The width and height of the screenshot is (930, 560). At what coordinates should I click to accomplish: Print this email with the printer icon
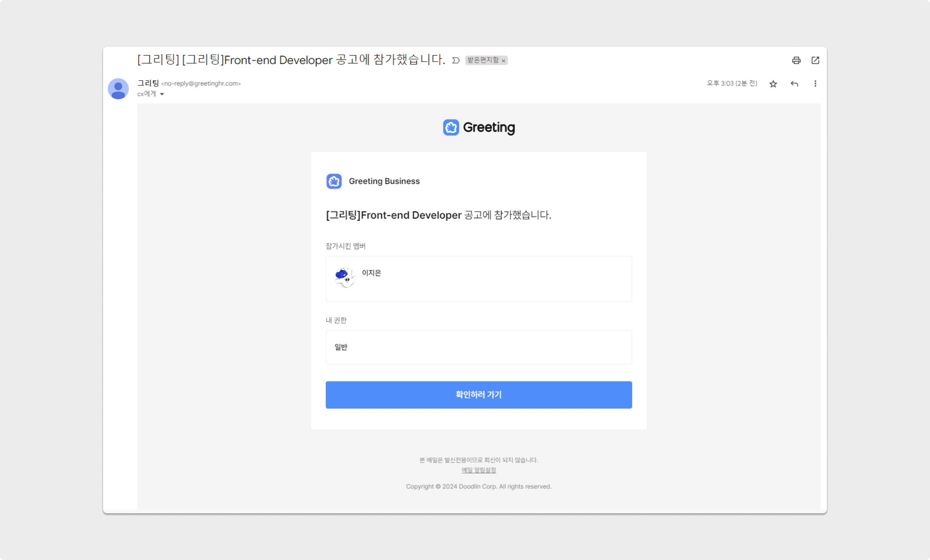pyautogui.click(x=796, y=60)
